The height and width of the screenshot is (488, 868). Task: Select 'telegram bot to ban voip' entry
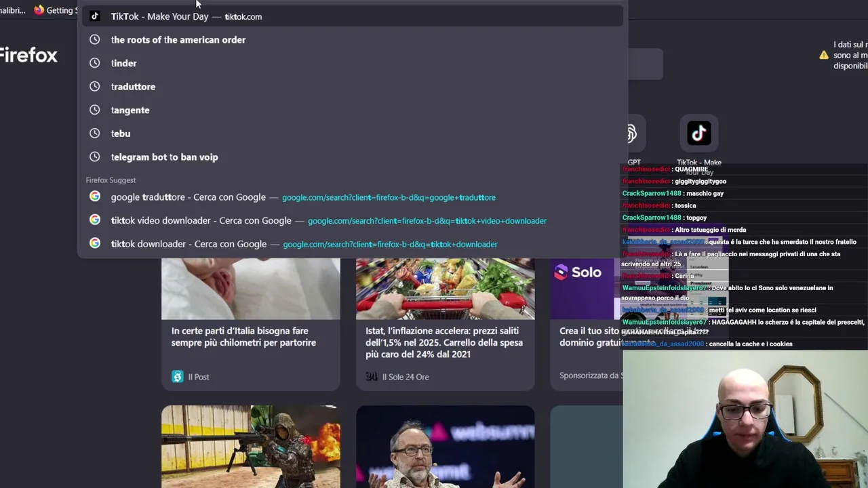point(352,157)
